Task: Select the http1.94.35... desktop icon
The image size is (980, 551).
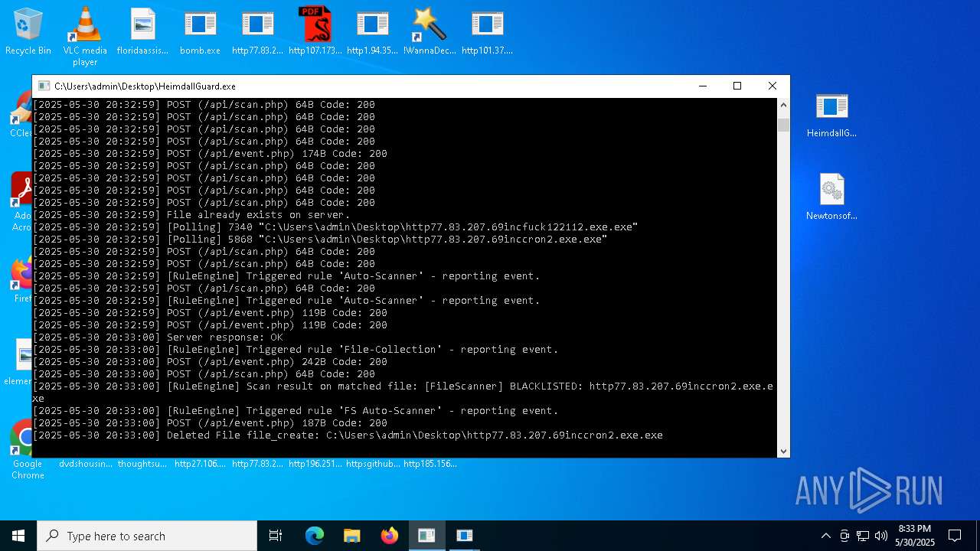Action: click(x=372, y=31)
